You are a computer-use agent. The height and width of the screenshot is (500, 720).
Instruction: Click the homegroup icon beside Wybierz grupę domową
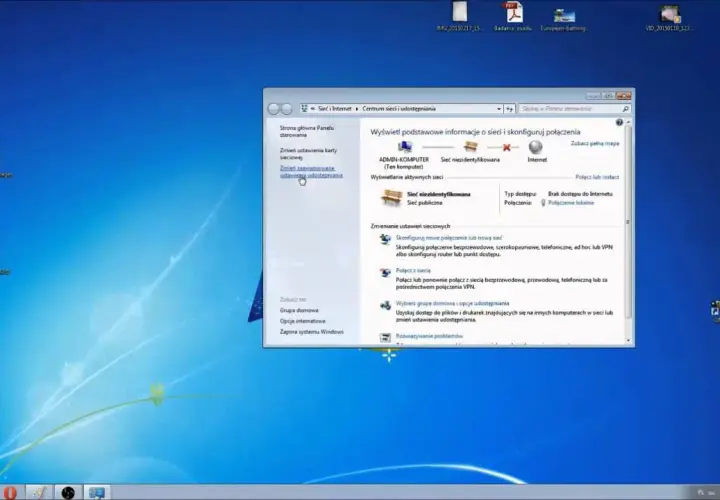[x=385, y=305]
